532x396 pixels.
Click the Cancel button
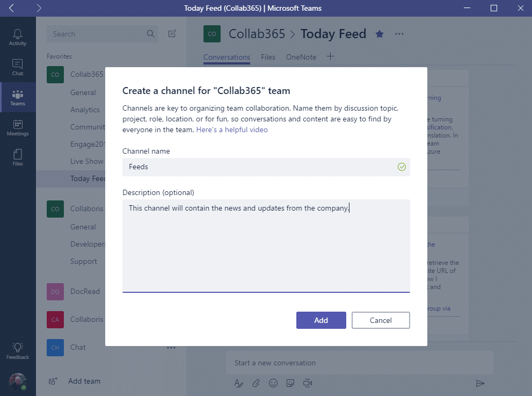381,320
